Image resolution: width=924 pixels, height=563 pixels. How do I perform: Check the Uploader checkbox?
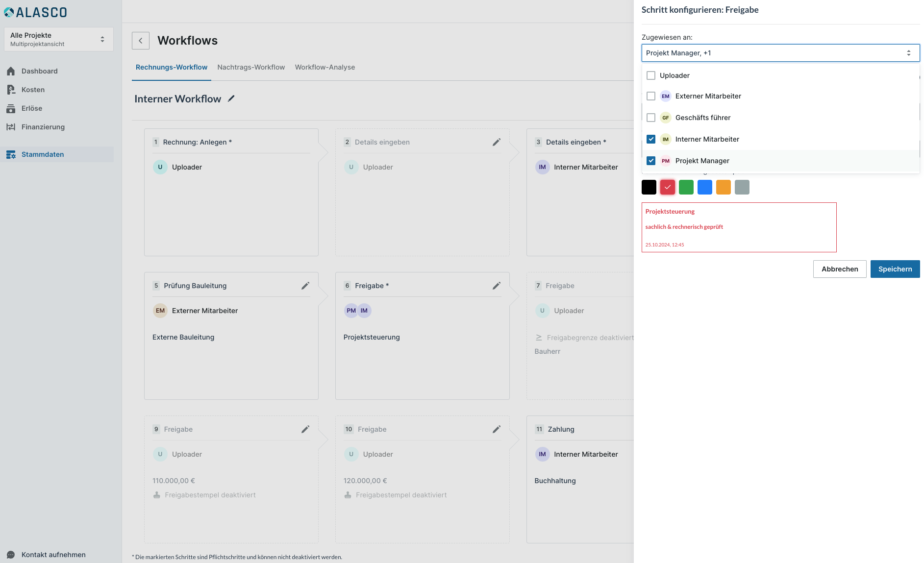tap(651, 75)
